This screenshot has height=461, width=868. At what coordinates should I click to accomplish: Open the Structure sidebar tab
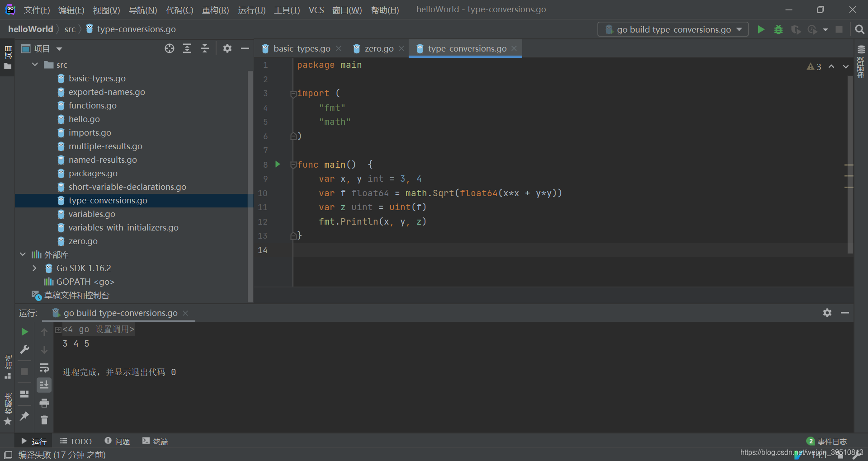coord(8,367)
